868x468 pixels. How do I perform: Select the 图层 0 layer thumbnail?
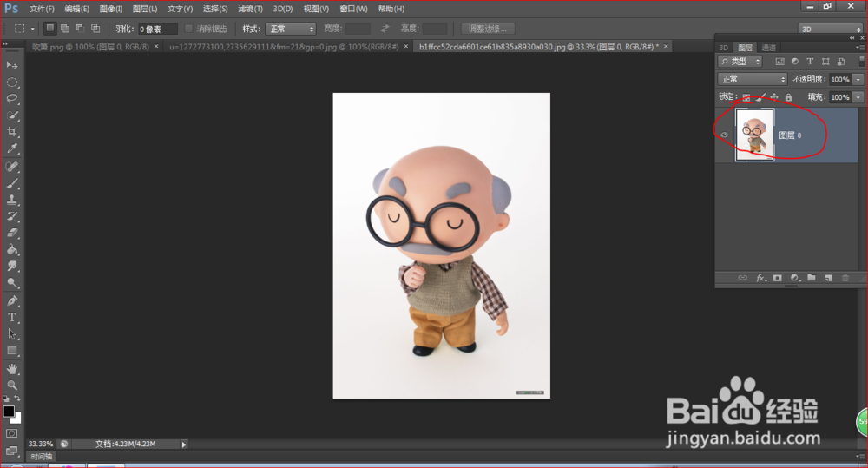[x=754, y=135]
